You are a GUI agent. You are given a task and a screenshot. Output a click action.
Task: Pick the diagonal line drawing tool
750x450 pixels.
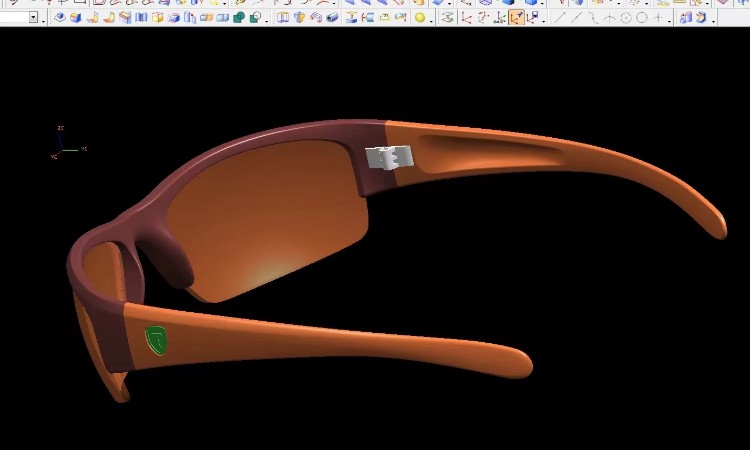560,17
